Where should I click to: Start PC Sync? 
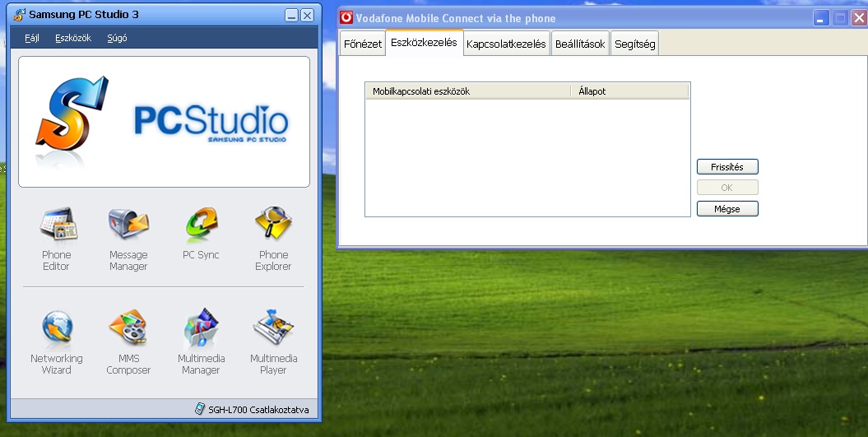point(201,234)
